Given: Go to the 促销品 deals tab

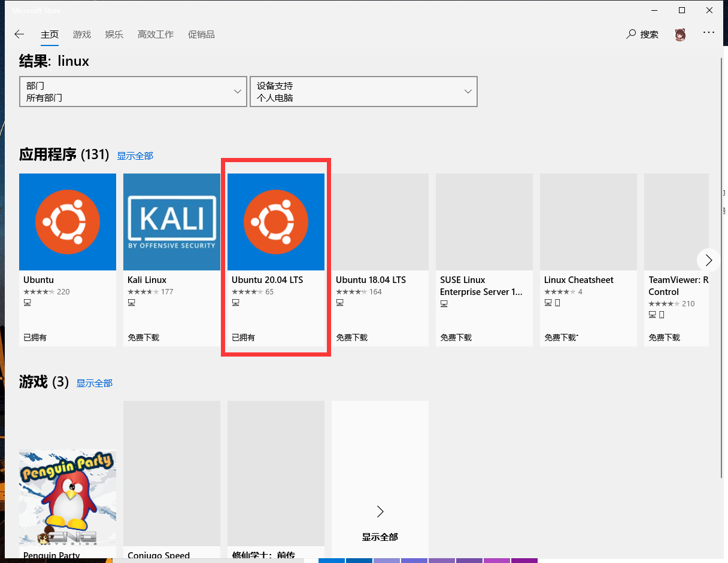Looking at the screenshot, I should 201,34.
